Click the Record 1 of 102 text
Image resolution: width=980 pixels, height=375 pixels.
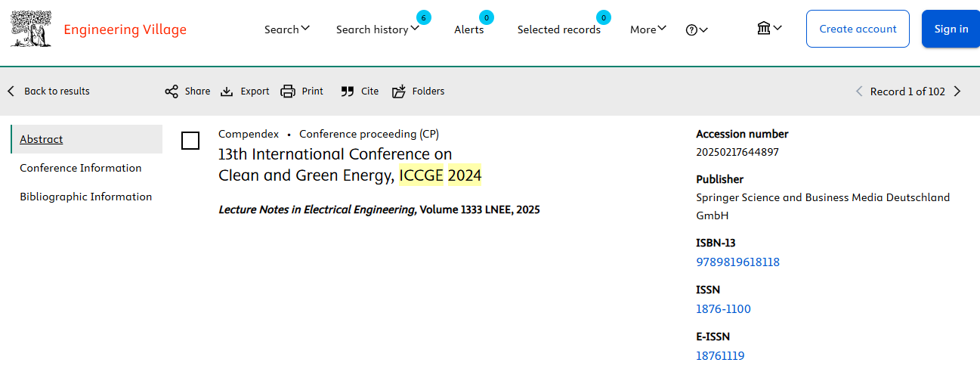[x=907, y=91]
